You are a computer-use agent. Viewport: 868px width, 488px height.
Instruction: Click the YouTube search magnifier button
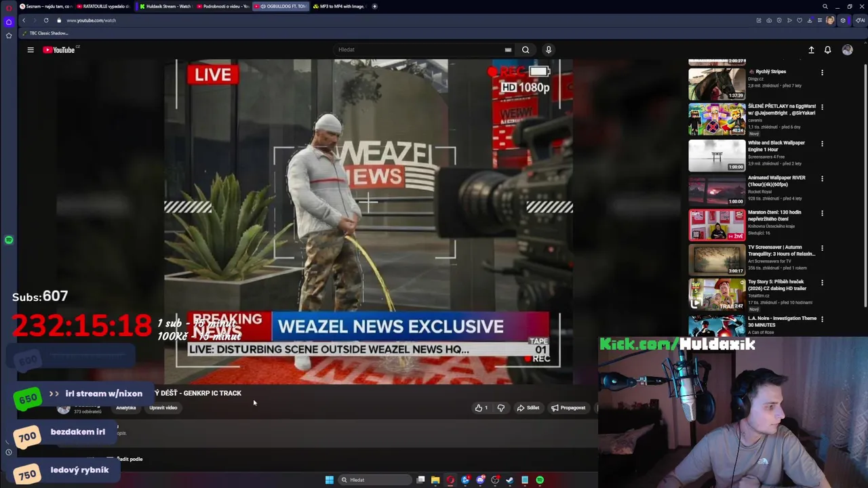(x=526, y=49)
